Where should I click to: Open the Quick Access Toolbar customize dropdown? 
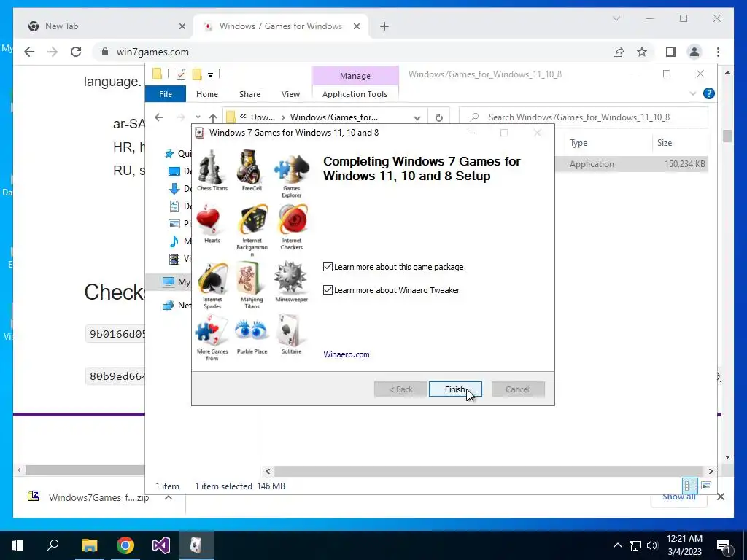(x=210, y=75)
